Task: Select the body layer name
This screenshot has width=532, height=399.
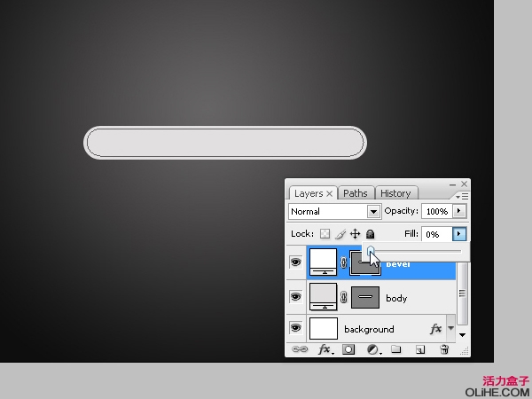Action: tap(396, 298)
